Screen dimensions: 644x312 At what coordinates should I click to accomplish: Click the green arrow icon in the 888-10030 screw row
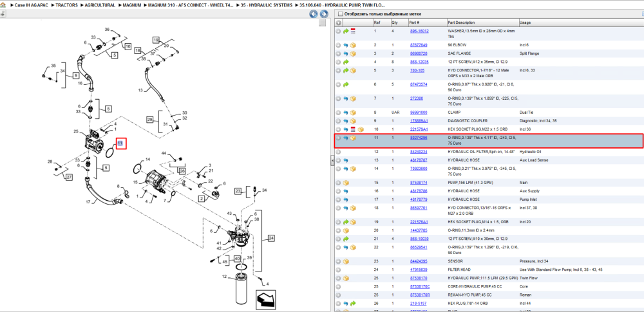tap(345, 239)
